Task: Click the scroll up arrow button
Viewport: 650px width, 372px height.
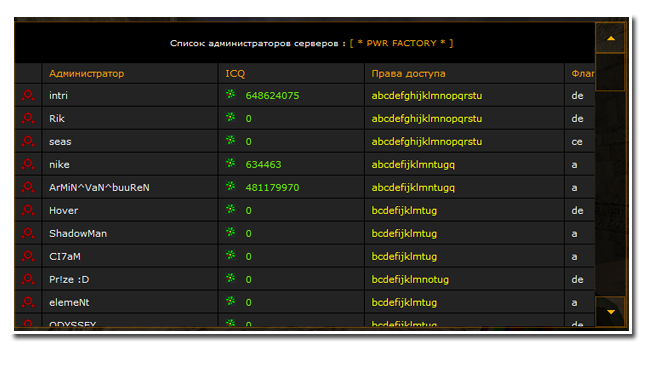Action: pos(610,38)
